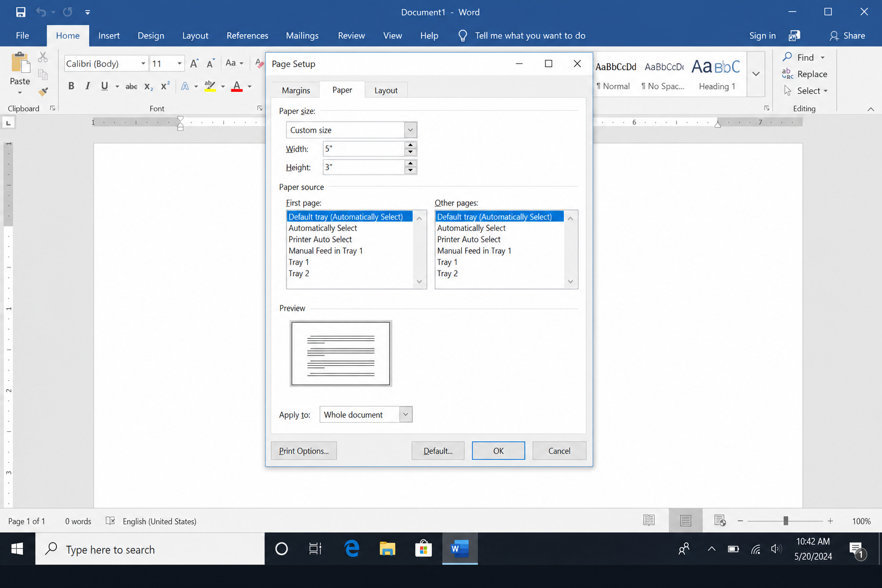Click the Undo icon in quick access toolbar

(x=41, y=12)
